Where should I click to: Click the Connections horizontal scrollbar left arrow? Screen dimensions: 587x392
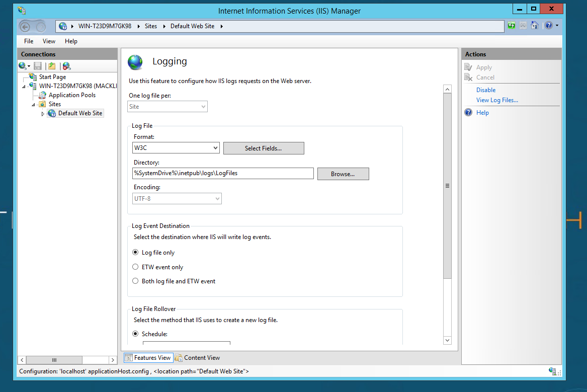point(22,360)
